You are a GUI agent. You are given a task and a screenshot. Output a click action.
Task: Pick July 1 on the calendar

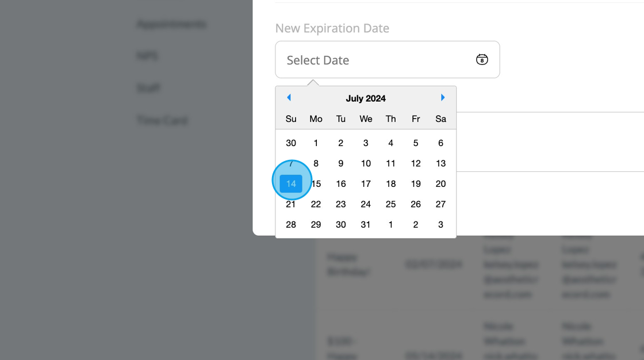316,143
